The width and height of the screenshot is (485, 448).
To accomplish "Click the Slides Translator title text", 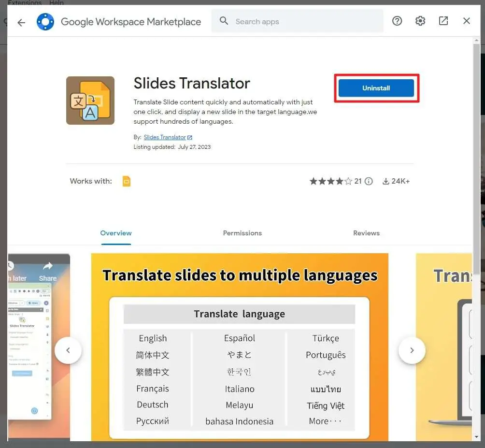I will [192, 83].
